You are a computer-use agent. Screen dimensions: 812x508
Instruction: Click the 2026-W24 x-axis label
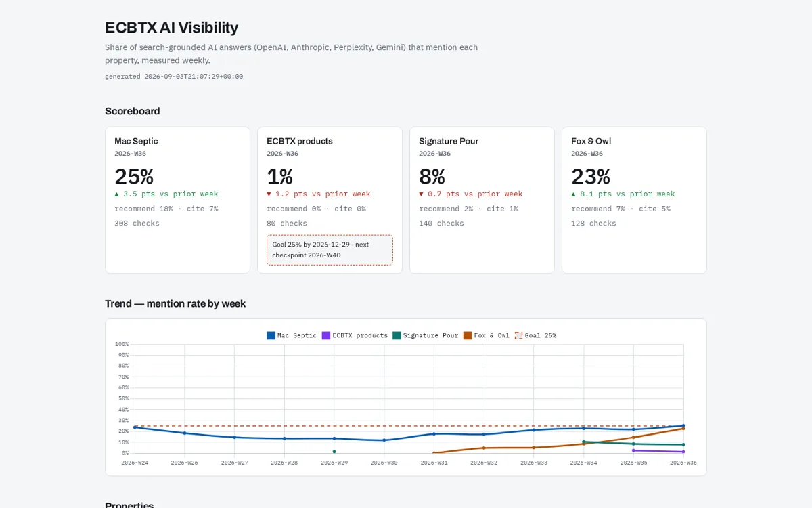click(x=135, y=463)
